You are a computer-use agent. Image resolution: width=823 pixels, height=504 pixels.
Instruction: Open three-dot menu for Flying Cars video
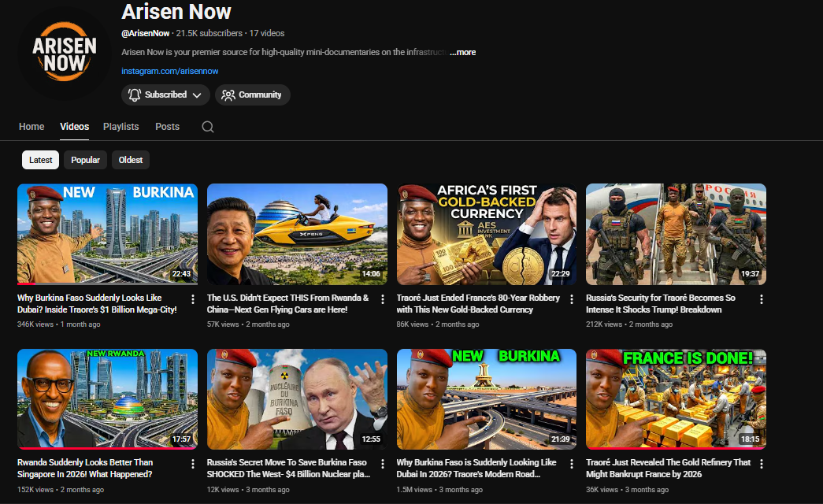pos(382,299)
